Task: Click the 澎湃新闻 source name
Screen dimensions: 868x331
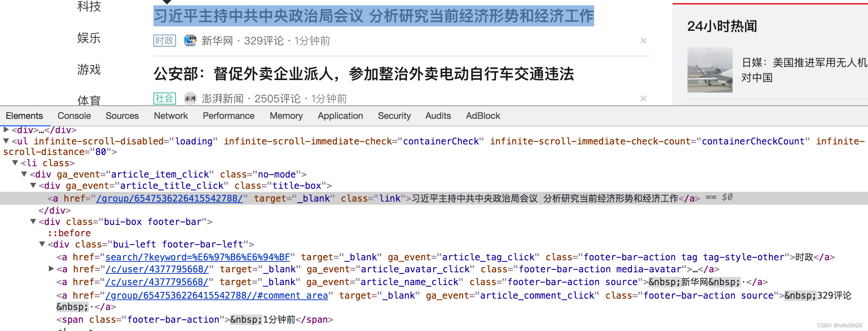Action: tap(223, 99)
